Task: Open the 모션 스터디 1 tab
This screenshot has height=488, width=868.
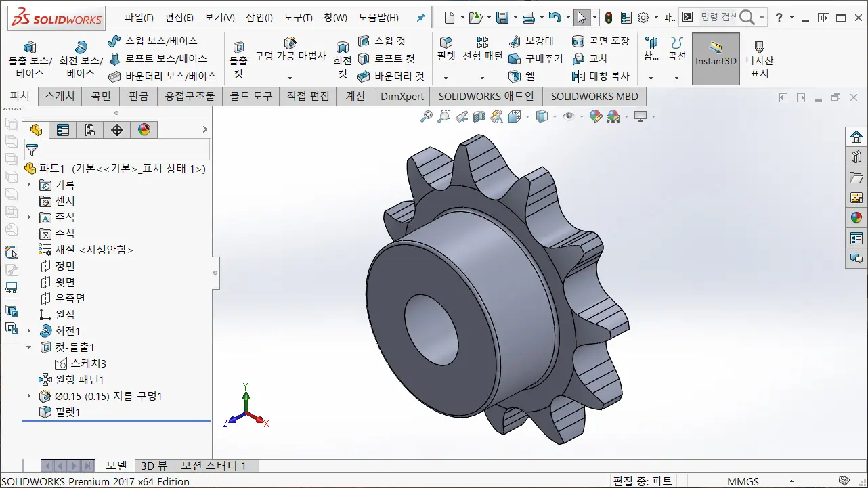Action: click(213, 466)
